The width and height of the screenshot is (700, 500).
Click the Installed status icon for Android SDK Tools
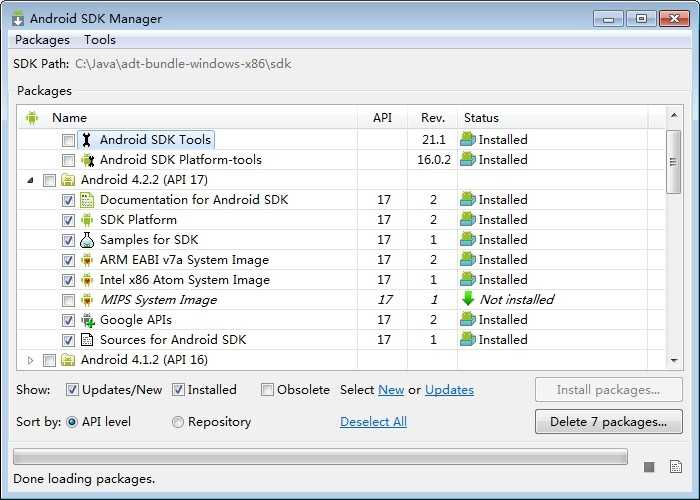[468, 139]
